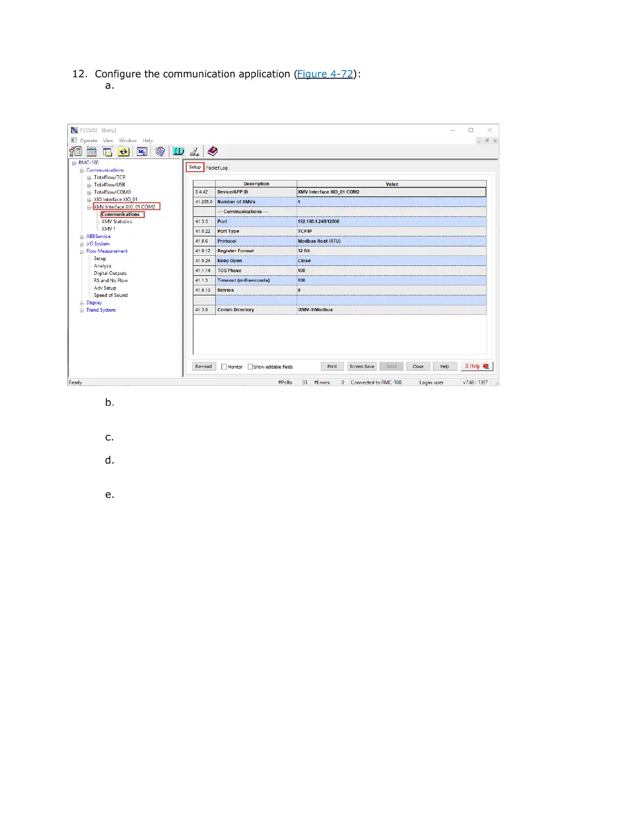
Task: Select Setup under Flow Measurement
Action: pyautogui.click(x=100, y=259)
